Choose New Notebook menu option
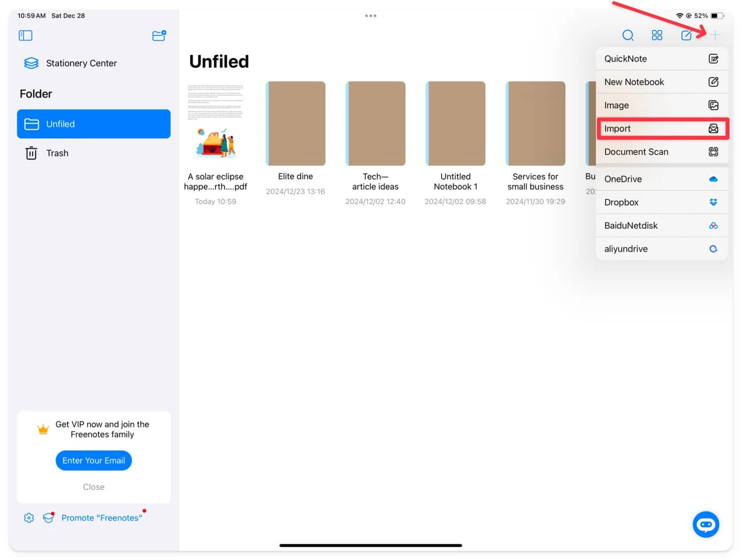The width and height of the screenshot is (742, 560). point(661,82)
